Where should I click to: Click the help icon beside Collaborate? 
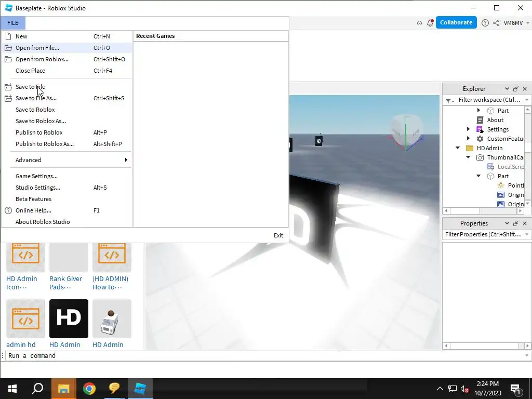click(485, 23)
